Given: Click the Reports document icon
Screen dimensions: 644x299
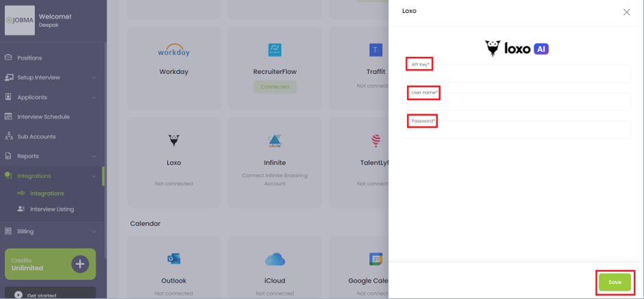Looking at the screenshot, I should (8, 156).
